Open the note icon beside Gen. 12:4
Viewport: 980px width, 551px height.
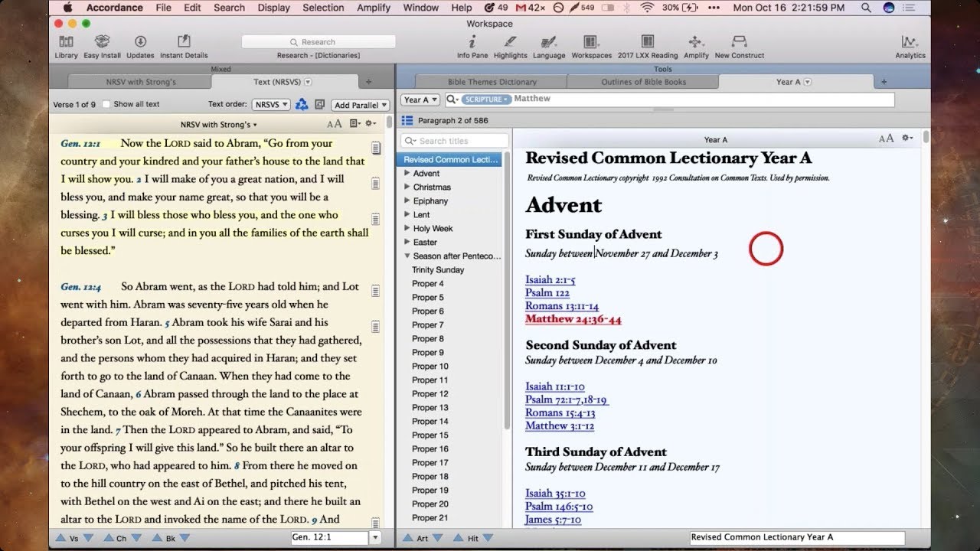pos(375,291)
